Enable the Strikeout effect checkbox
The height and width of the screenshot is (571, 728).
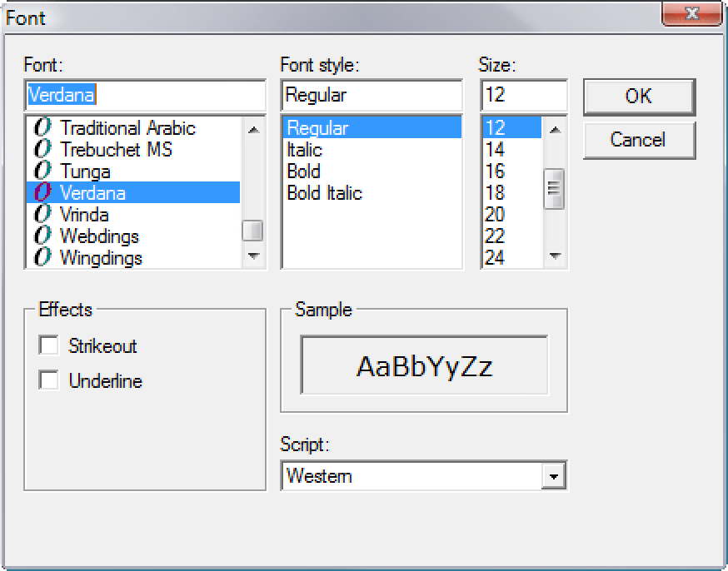(x=49, y=345)
